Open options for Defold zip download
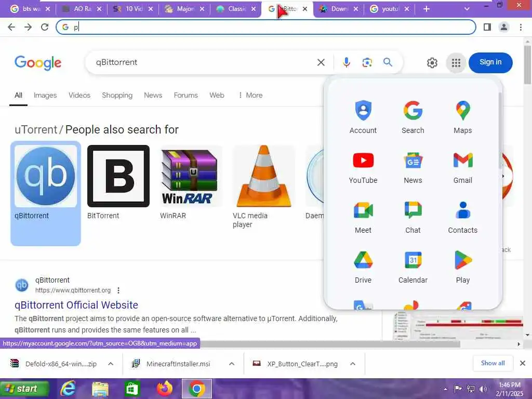532x399 pixels. click(x=111, y=364)
